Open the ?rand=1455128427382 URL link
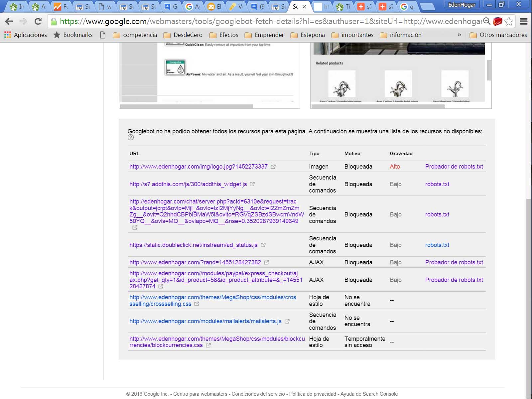 195,262
